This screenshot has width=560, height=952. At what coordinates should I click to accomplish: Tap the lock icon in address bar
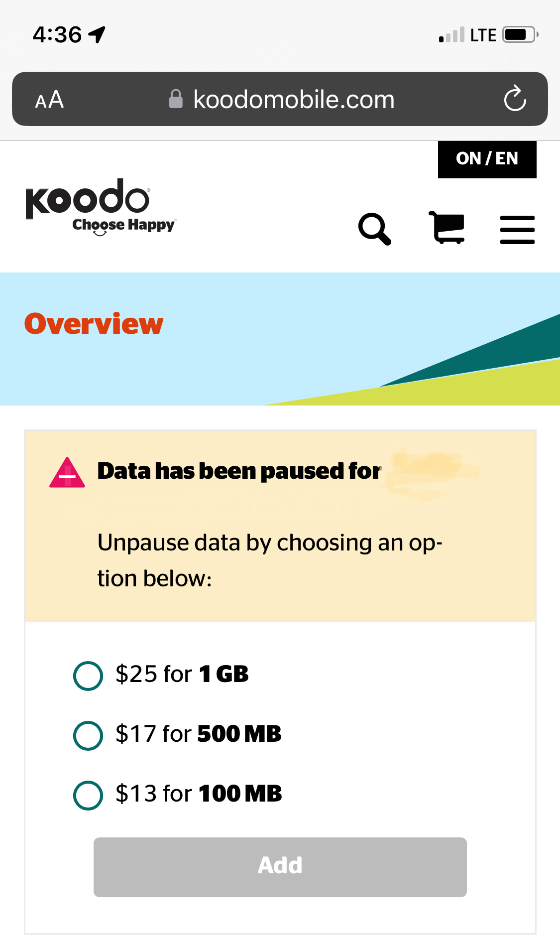pos(176,99)
